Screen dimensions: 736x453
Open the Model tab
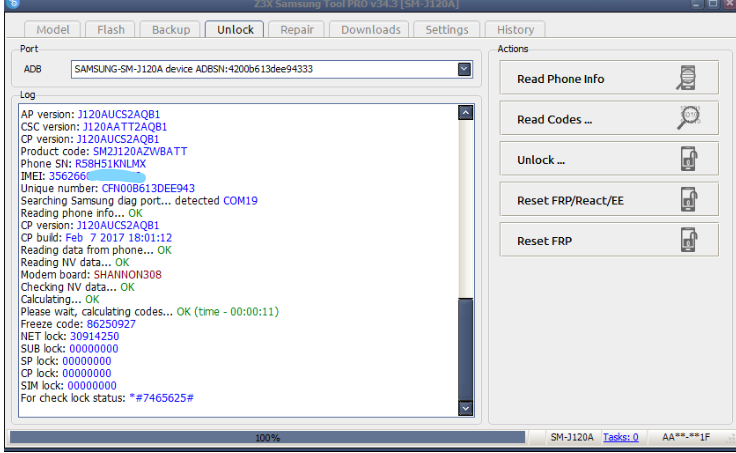[x=53, y=30]
